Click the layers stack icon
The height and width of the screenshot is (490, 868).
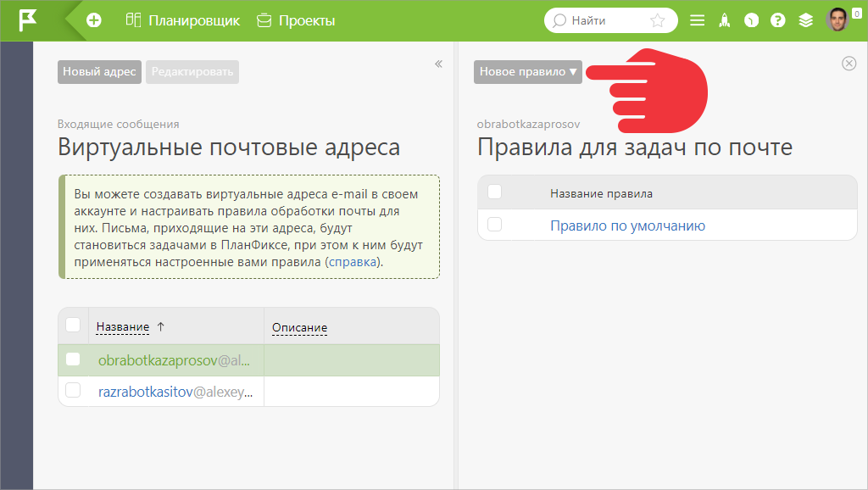pyautogui.click(x=805, y=20)
